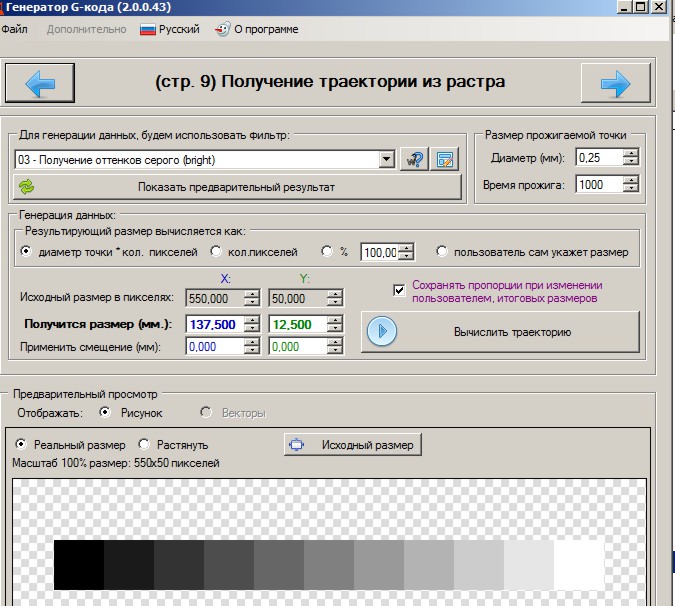This screenshot has height=606, width=675.
Task: Click the source Y size 50,000 field
Action: (298, 298)
